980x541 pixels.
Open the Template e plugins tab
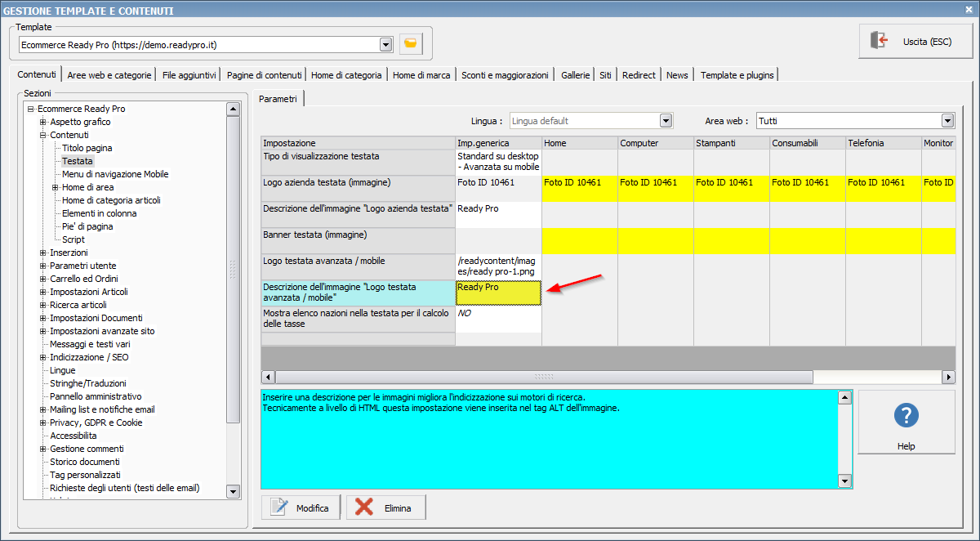[736, 75]
